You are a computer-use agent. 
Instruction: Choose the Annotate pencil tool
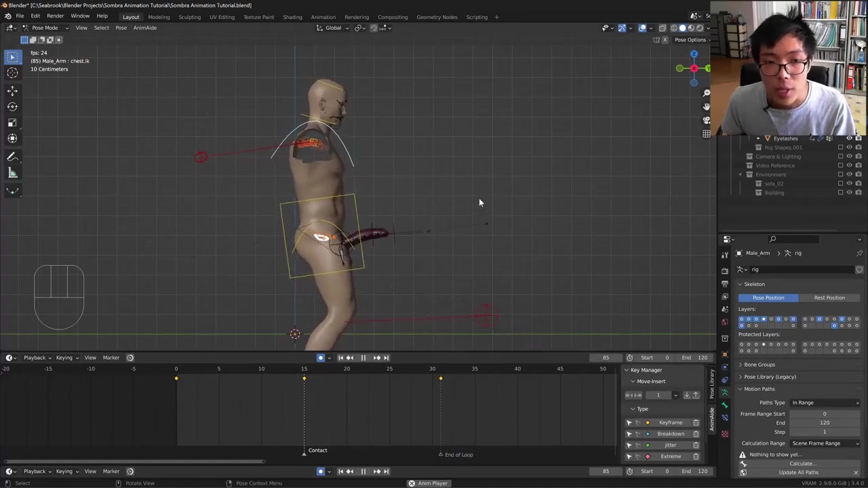tap(12, 157)
